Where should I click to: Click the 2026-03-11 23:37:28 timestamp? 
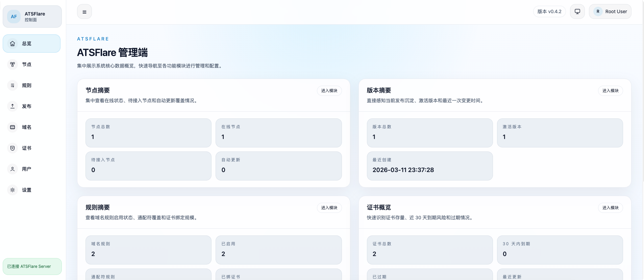[403, 170]
